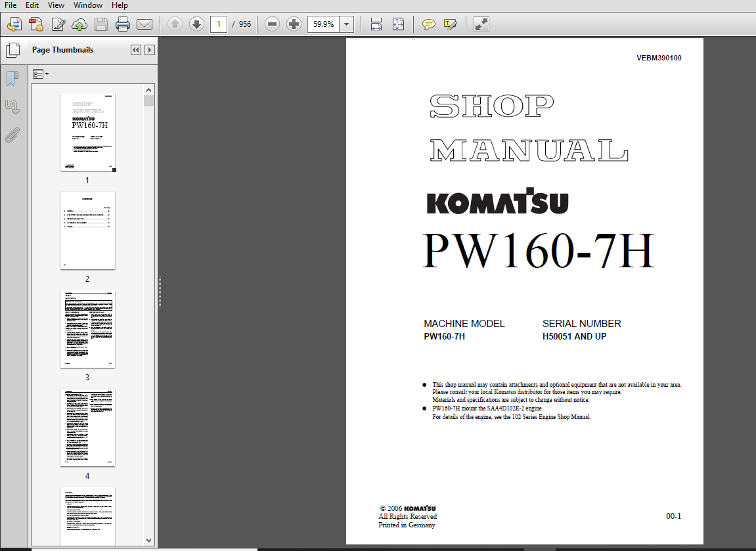Image resolution: width=756 pixels, height=551 pixels.
Task: Click the zoom level 59.9% field
Action: (324, 24)
